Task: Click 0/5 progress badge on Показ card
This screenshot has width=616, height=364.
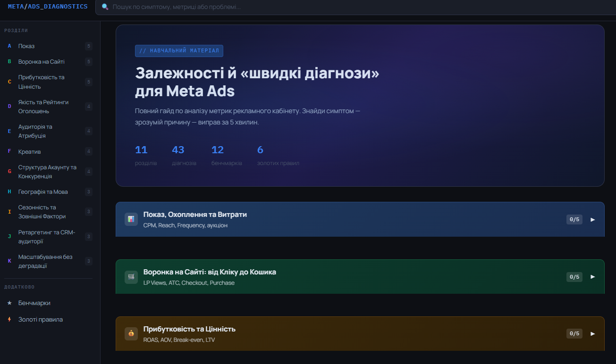Action: [574, 219]
